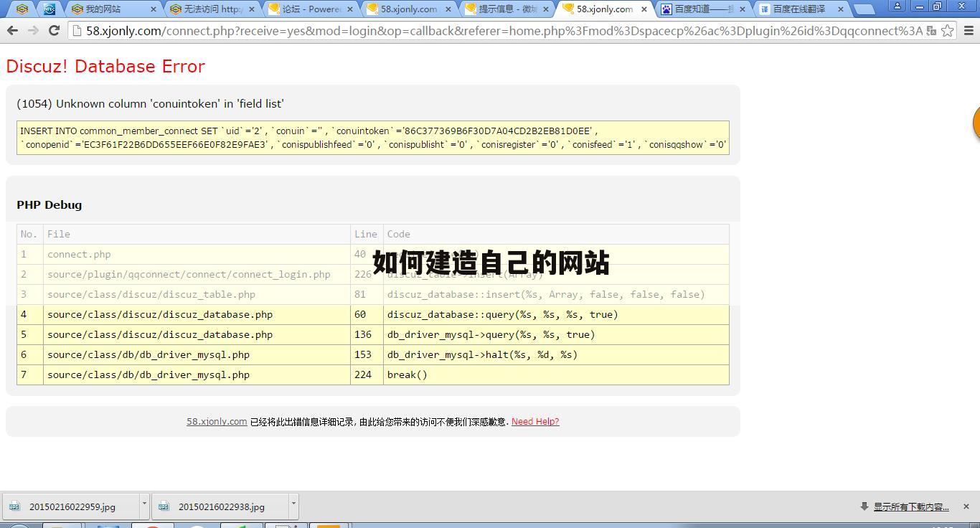Viewport: 980px width, 528px height.
Task: Switch to the 百度在线翻译 tab
Action: pos(802,9)
